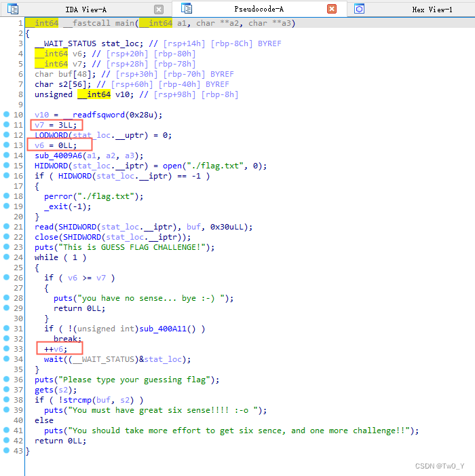Viewport: 475px width, 476px height.
Task: Select the sub_4009A6 function call
Action: [58, 155]
